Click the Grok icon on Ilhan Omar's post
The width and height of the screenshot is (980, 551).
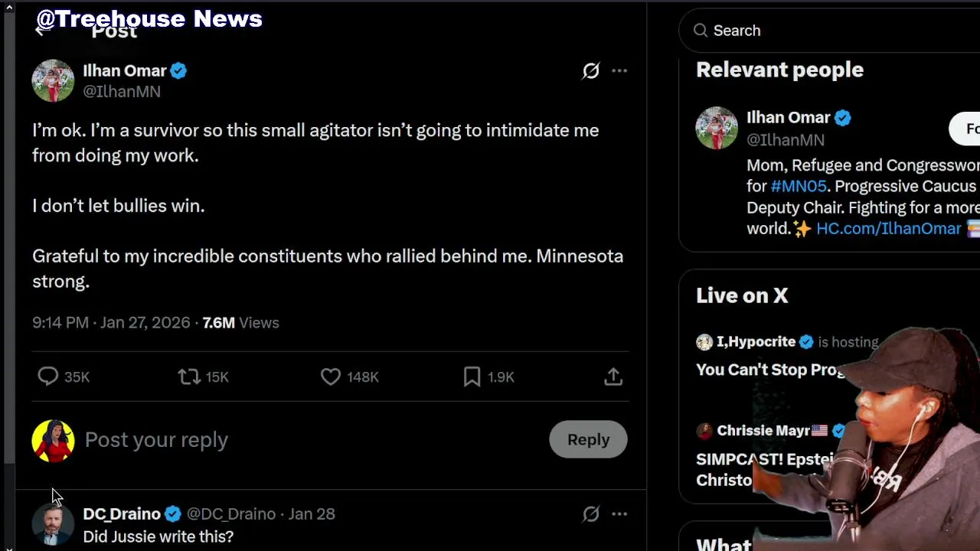tap(590, 71)
